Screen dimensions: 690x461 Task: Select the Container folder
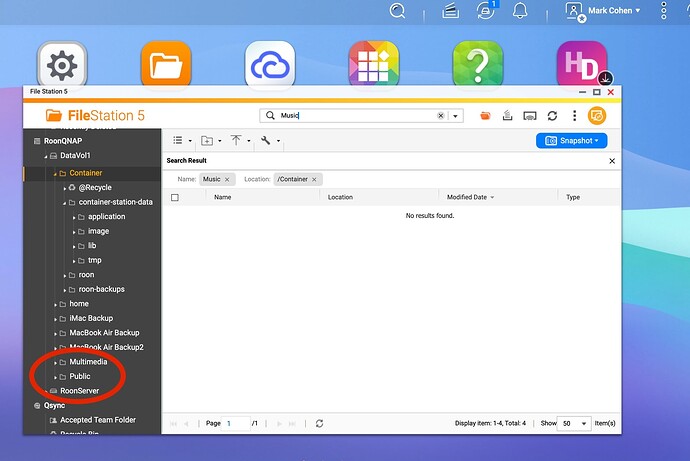(86, 173)
